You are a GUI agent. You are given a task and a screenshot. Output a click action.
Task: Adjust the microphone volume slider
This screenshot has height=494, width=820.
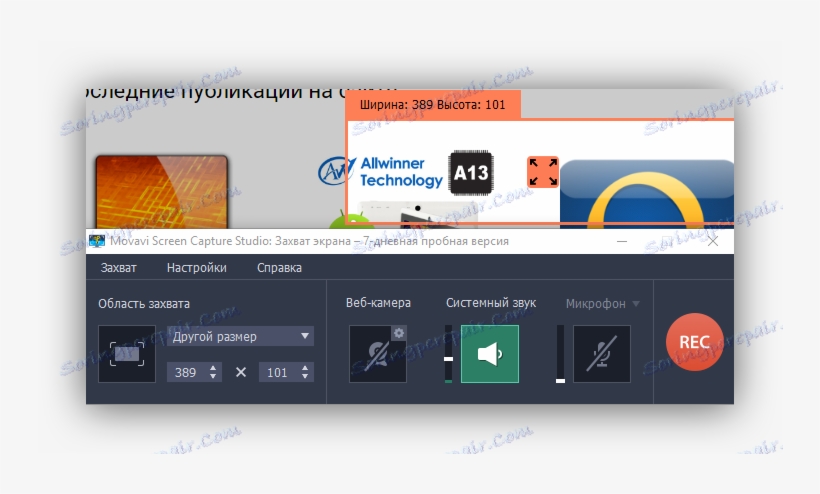(x=560, y=381)
